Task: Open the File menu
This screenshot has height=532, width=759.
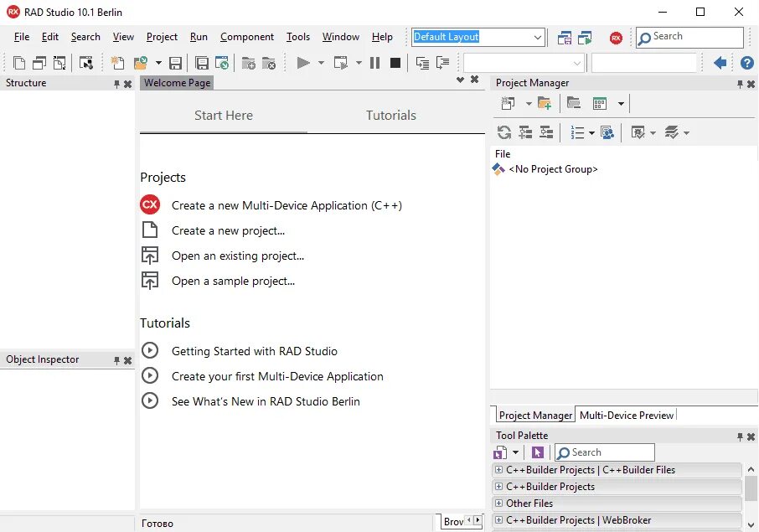Action: 22,37
